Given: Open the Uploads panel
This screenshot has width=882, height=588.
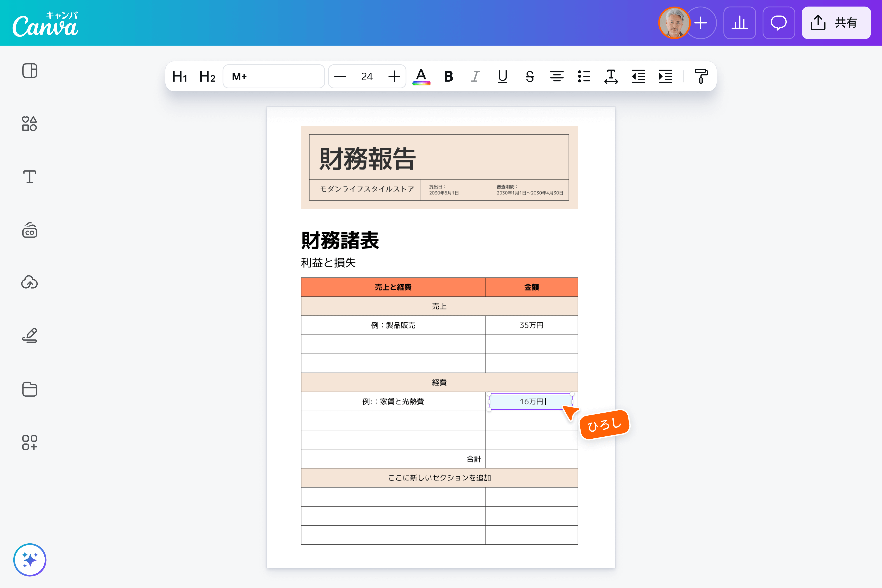Looking at the screenshot, I should [x=30, y=282].
